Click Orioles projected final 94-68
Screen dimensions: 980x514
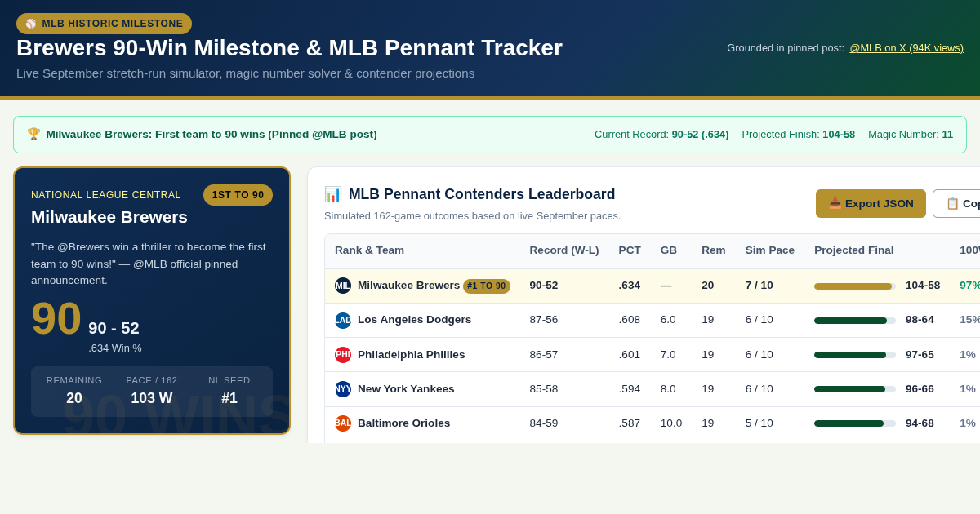pos(920,423)
